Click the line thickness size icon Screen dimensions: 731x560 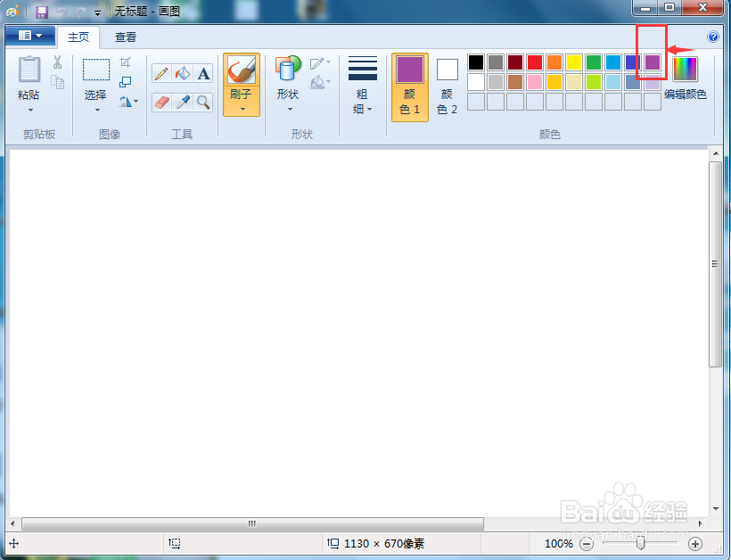362,69
